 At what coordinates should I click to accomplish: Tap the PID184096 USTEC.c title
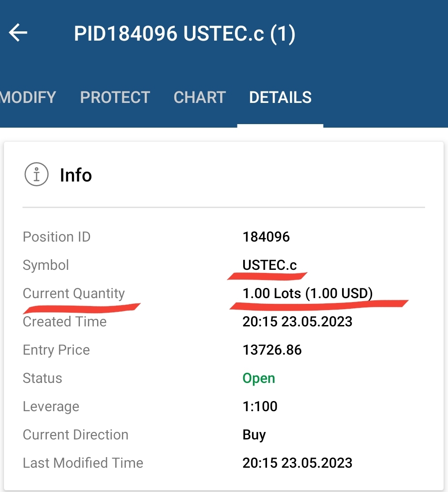pyautogui.click(x=184, y=34)
